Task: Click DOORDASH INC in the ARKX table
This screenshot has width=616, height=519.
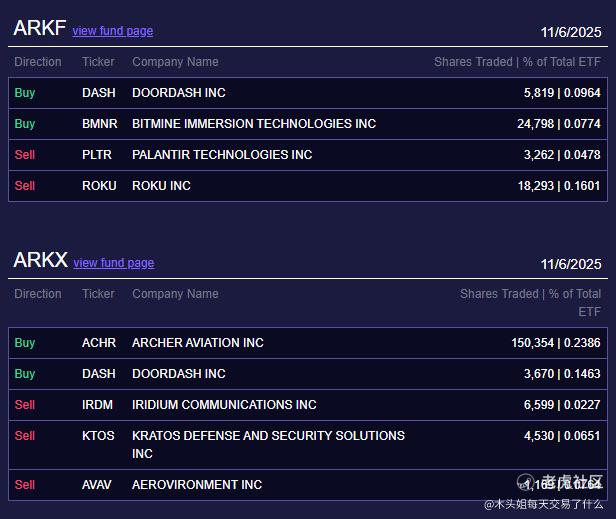Action: point(179,374)
